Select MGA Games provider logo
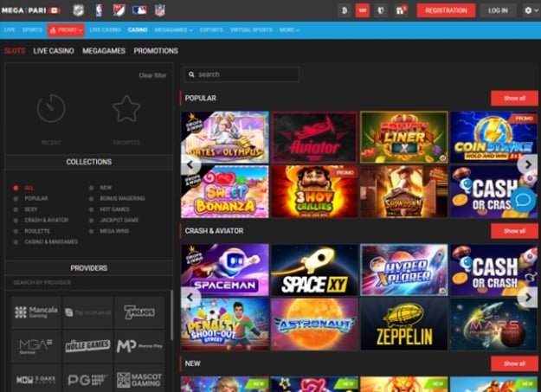 click(x=36, y=346)
